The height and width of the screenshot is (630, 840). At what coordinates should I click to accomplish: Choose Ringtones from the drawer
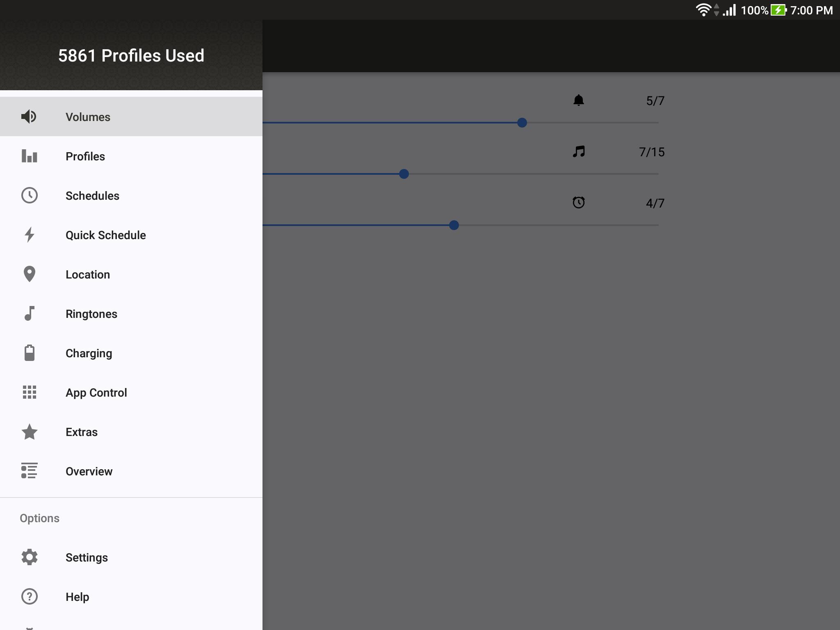131,313
